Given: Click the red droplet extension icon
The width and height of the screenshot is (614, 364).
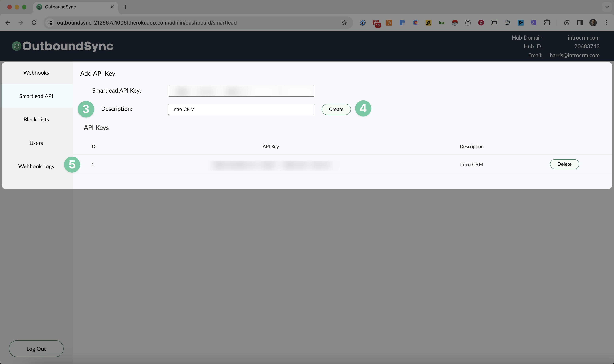Looking at the screenshot, I should 481,22.
